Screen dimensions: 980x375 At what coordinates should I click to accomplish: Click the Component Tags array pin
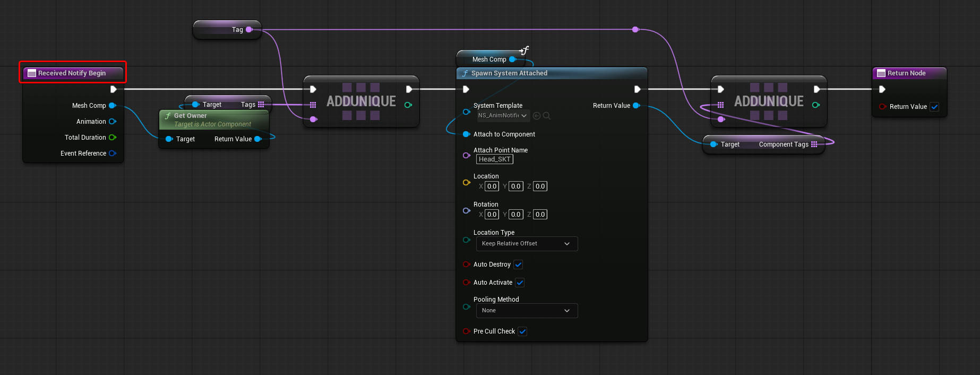pos(814,144)
